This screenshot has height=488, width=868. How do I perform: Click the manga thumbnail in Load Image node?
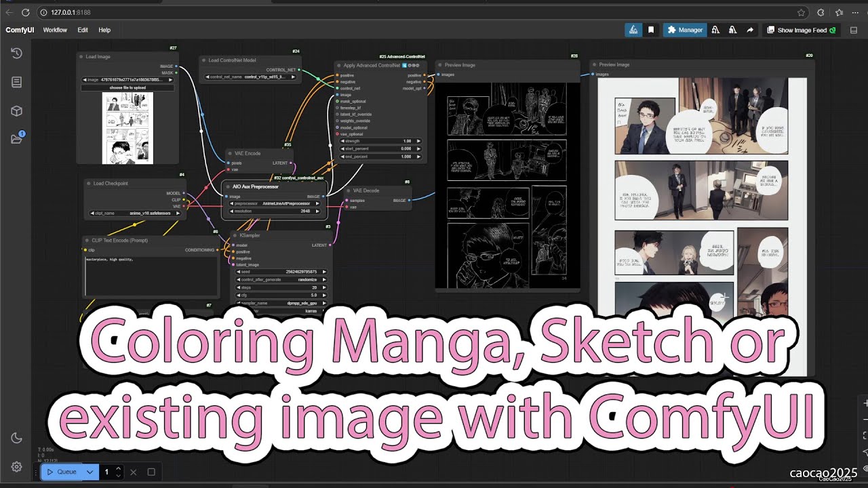click(x=127, y=128)
